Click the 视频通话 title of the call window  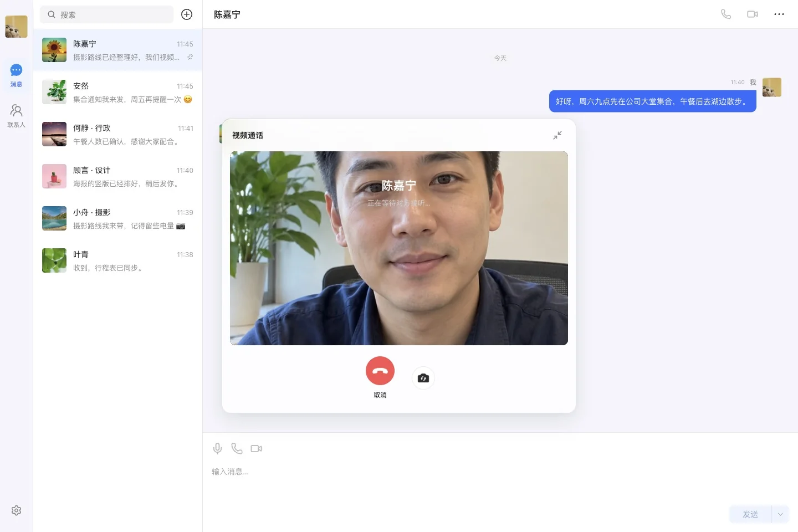click(x=248, y=135)
